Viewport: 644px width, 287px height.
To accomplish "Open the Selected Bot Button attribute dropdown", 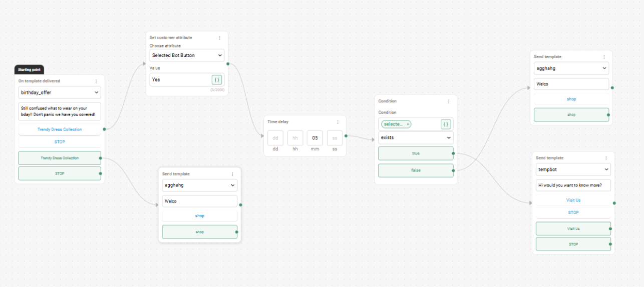I will 187,55.
